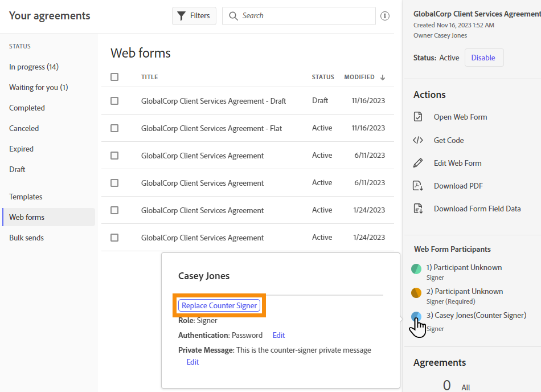Viewport: 541px width, 392px height.
Task: Click the Get Code brackets icon
Action: click(x=418, y=140)
